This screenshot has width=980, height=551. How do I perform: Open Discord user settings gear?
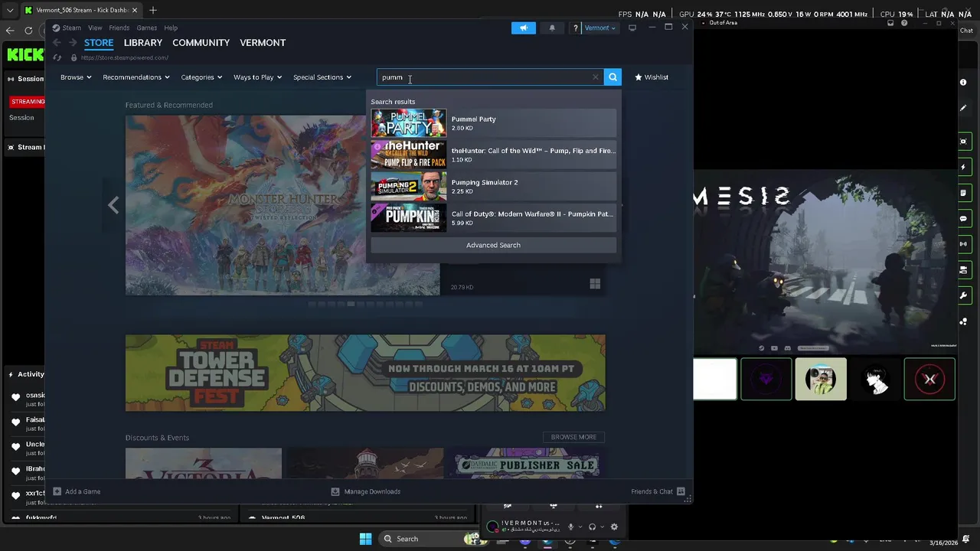(614, 527)
